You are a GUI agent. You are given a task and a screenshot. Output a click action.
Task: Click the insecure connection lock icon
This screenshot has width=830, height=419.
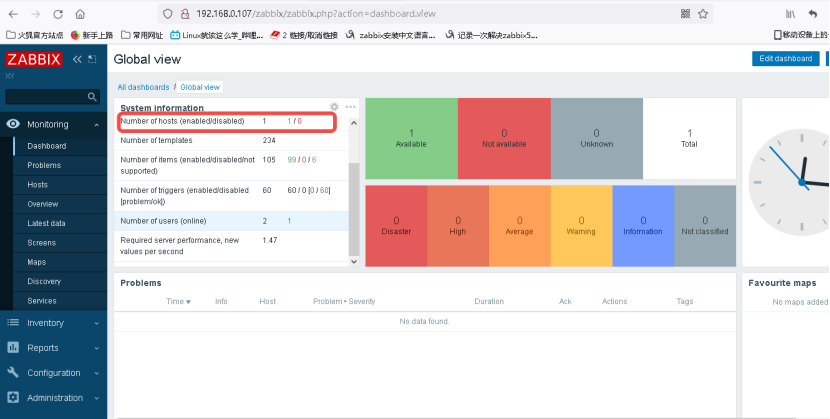(185, 14)
